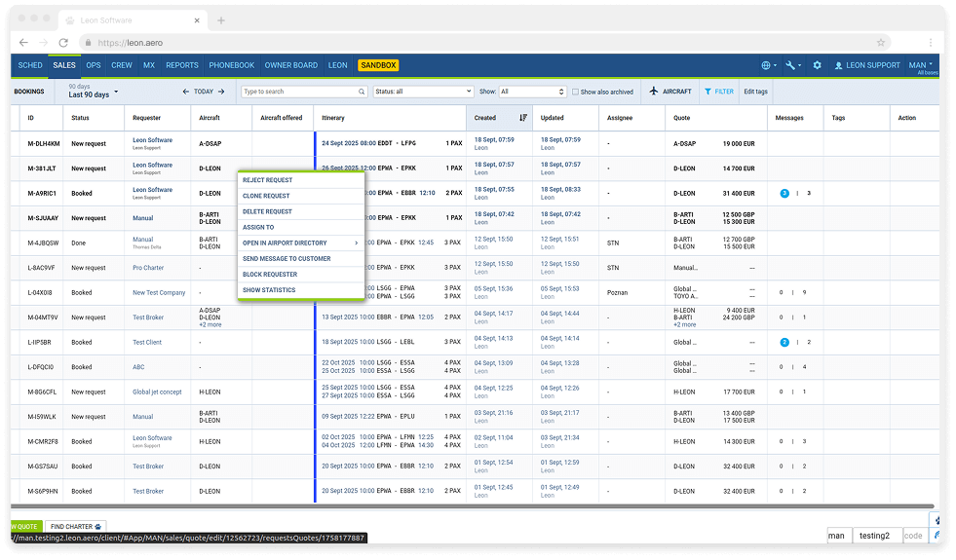The width and height of the screenshot is (956, 560).
Task: Select Assign To in context menu
Action: click(x=300, y=227)
